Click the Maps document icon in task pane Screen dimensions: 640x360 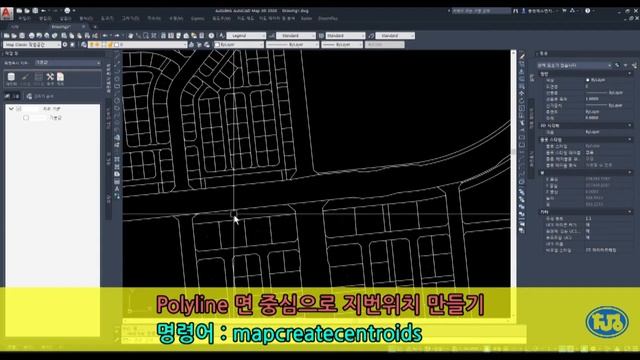click(60, 78)
